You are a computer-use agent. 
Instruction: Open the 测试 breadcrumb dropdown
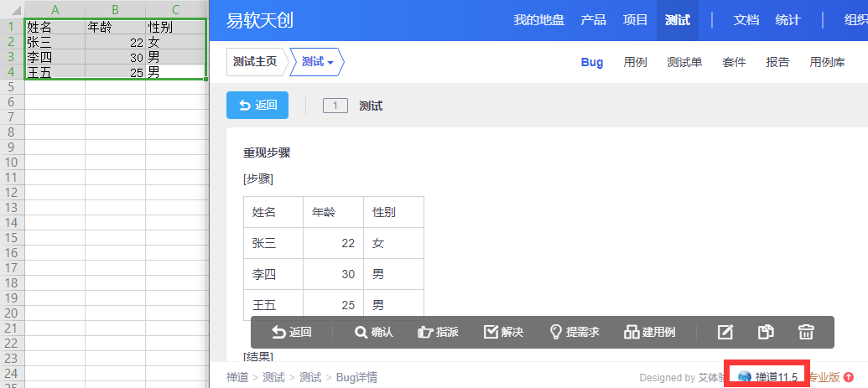click(317, 62)
